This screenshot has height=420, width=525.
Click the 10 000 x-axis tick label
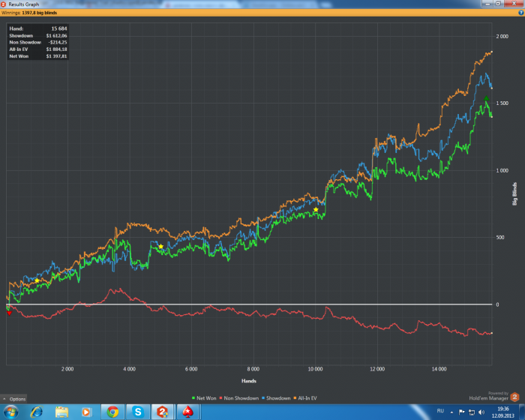(315, 369)
